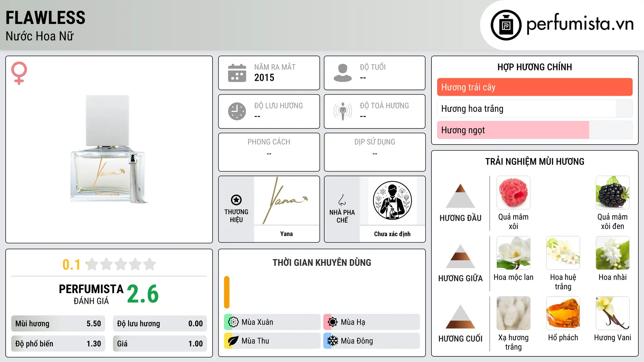Image resolution: width=644 pixels, height=362 pixels.
Task: Click the launch year 2015
Action: point(264,78)
